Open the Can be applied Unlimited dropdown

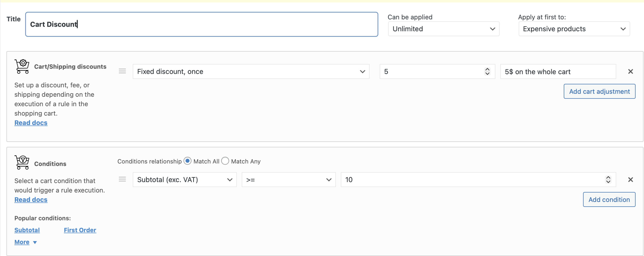point(444,29)
